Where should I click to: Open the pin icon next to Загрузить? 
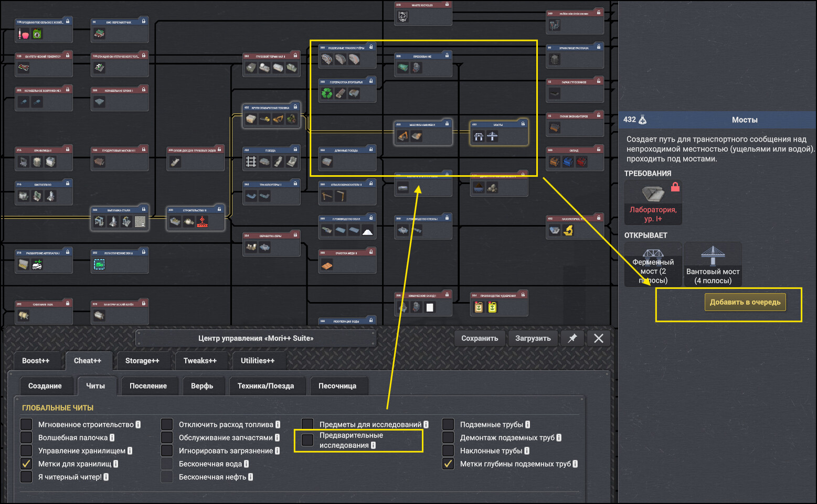pos(572,338)
